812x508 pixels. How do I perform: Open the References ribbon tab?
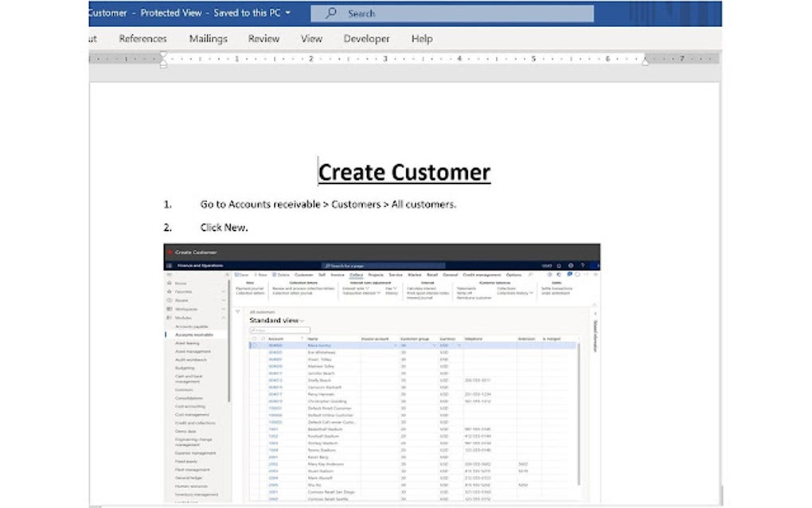tap(142, 38)
